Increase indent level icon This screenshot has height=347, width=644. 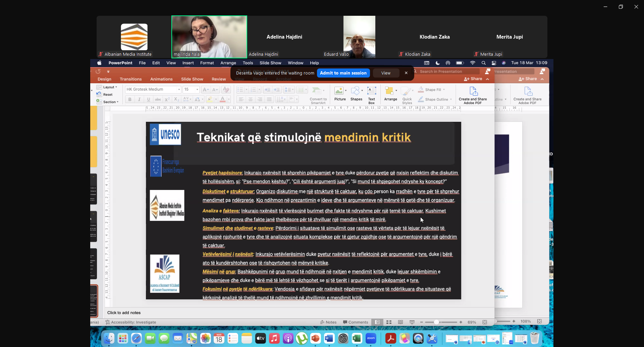pyautogui.click(x=277, y=90)
